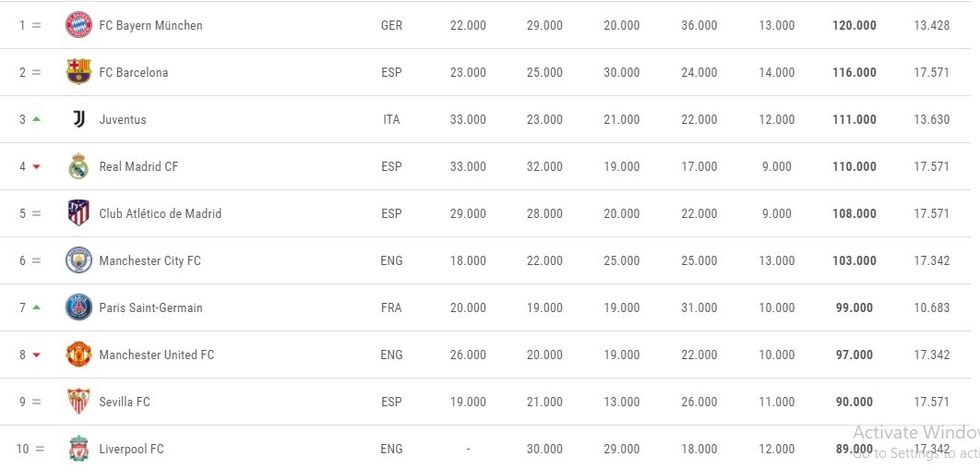This screenshot has height=471, width=980.
Task: Open the Paris Saint-Germain team link
Action: tap(150, 307)
